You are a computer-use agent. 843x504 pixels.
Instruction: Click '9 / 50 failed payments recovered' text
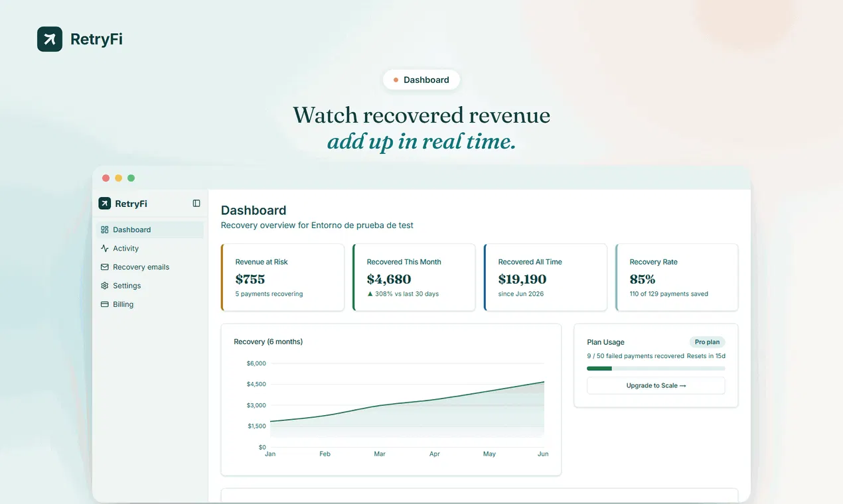pyautogui.click(x=635, y=356)
